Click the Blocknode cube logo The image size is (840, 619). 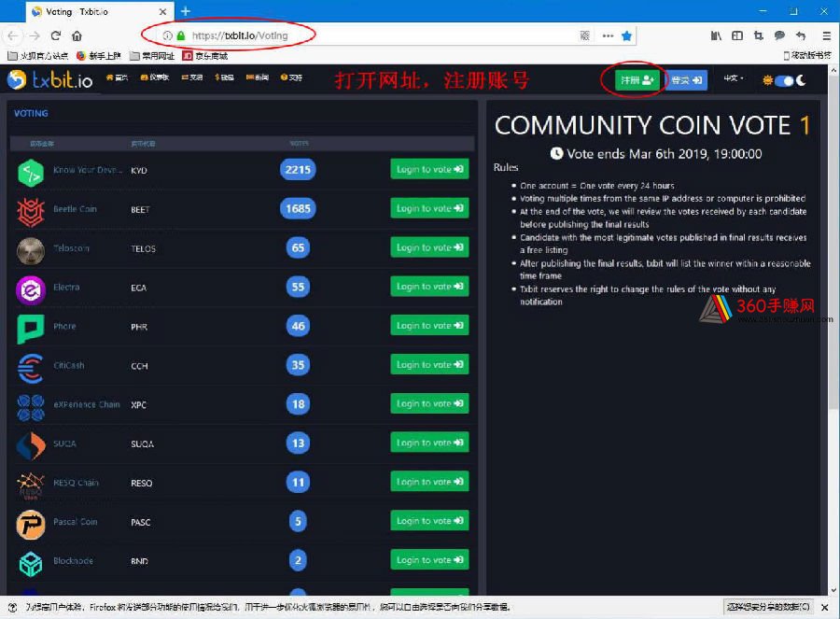pyautogui.click(x=31, y=563)
